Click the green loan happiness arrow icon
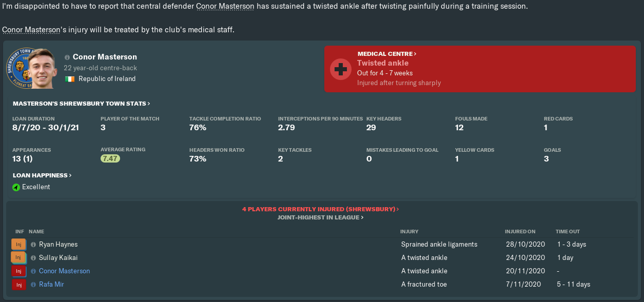Image resolution: width=644 pixels, height=302 pixels. click(16, 187)
